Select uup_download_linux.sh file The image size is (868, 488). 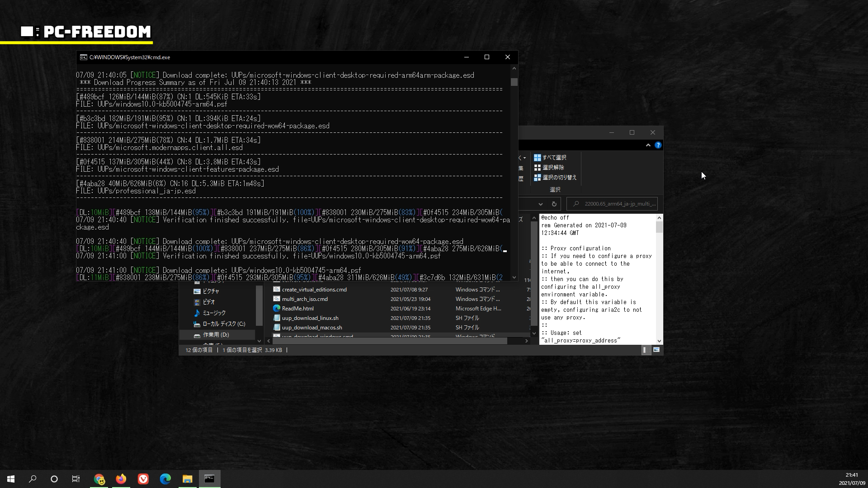pyautogui.click(x=310, y=318)
